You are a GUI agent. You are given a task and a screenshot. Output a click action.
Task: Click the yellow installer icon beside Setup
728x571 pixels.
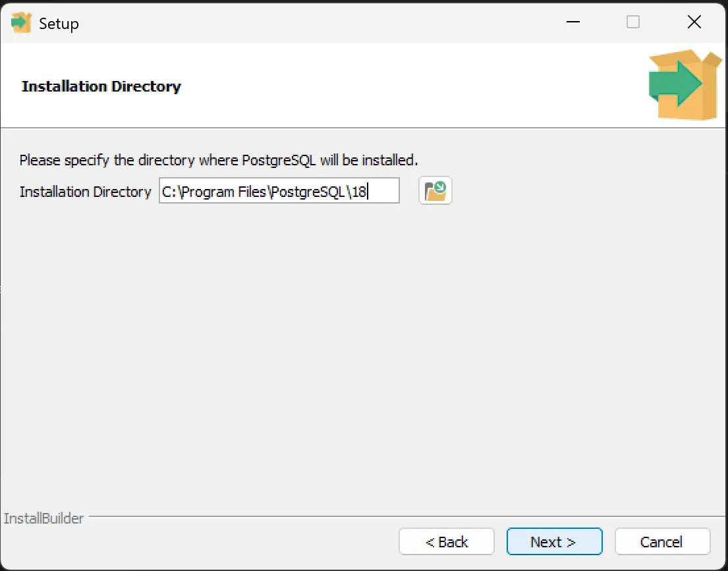(x=20, y=22)
